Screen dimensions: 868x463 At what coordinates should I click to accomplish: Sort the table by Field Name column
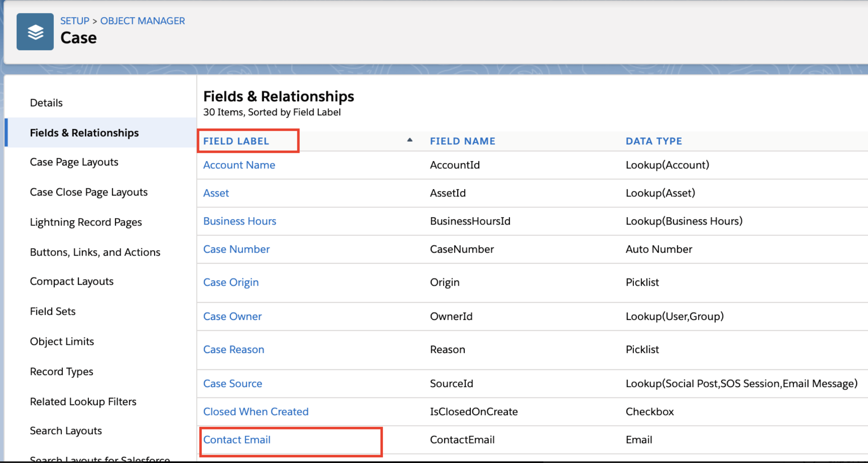click(x=463, y=141)
